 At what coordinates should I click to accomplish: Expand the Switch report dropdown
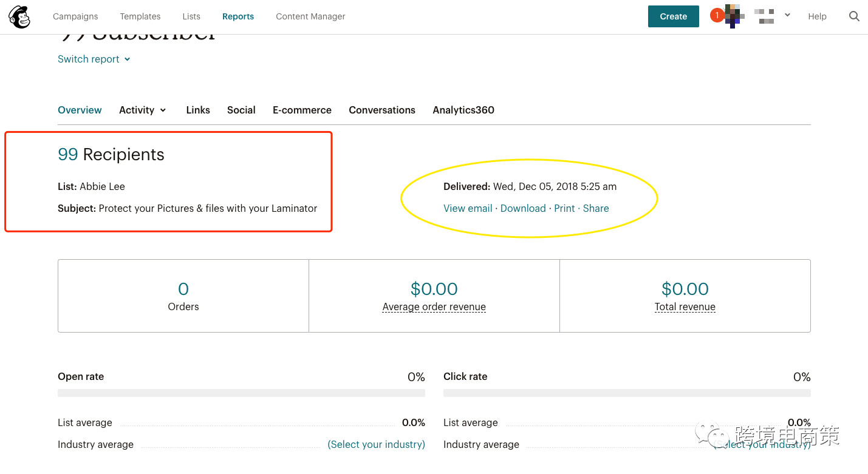pyautogui.click(x=94, y=59)
